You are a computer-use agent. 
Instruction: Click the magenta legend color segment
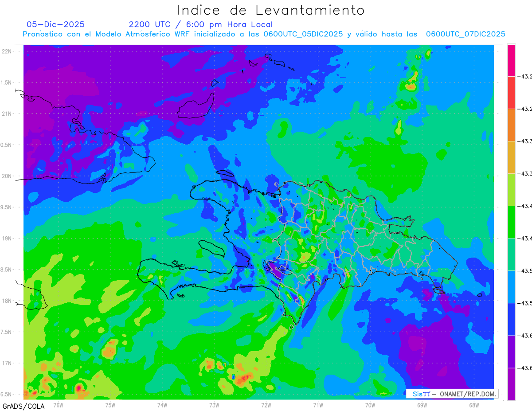coord(511,60)
